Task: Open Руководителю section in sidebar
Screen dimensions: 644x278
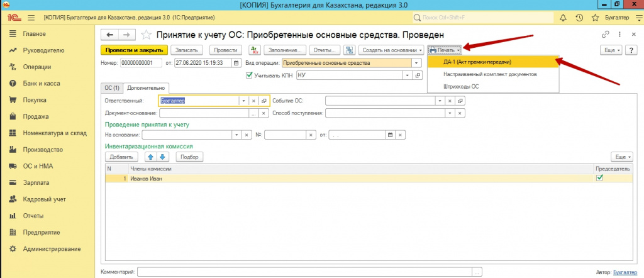Action: pyautogui.click(x=43, y=50)
